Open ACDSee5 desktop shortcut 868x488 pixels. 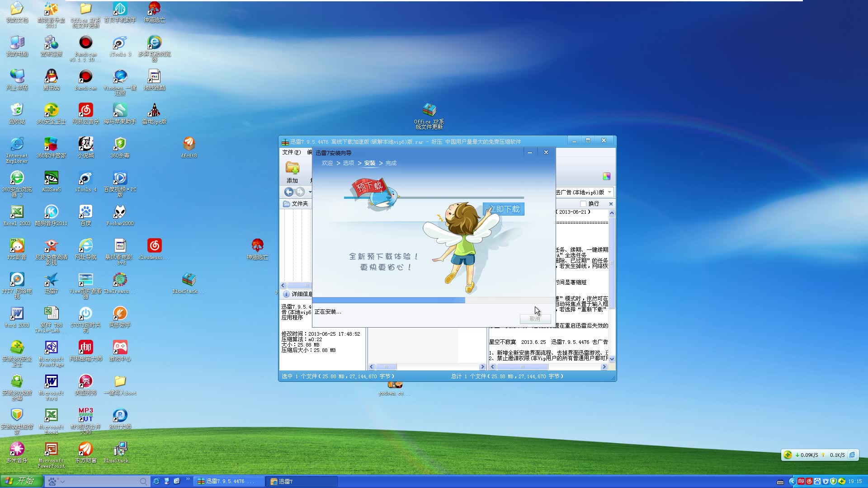click(51, 182)
